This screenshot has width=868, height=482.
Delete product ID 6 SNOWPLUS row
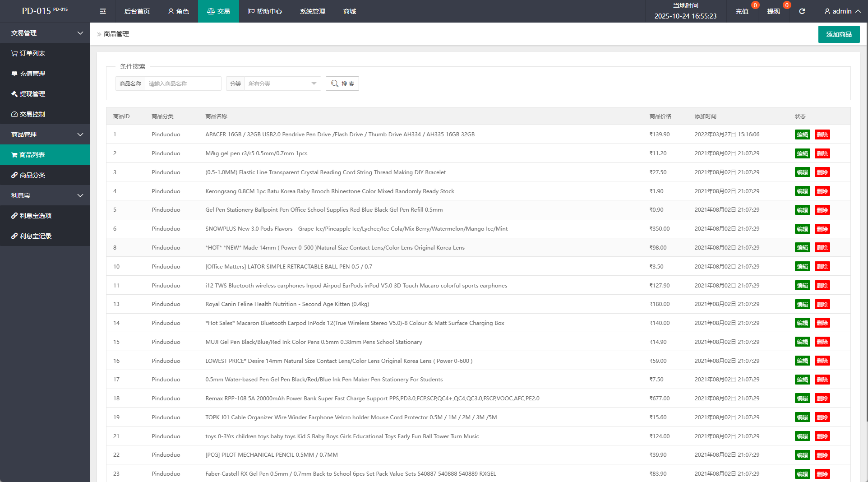pos(822,229)
